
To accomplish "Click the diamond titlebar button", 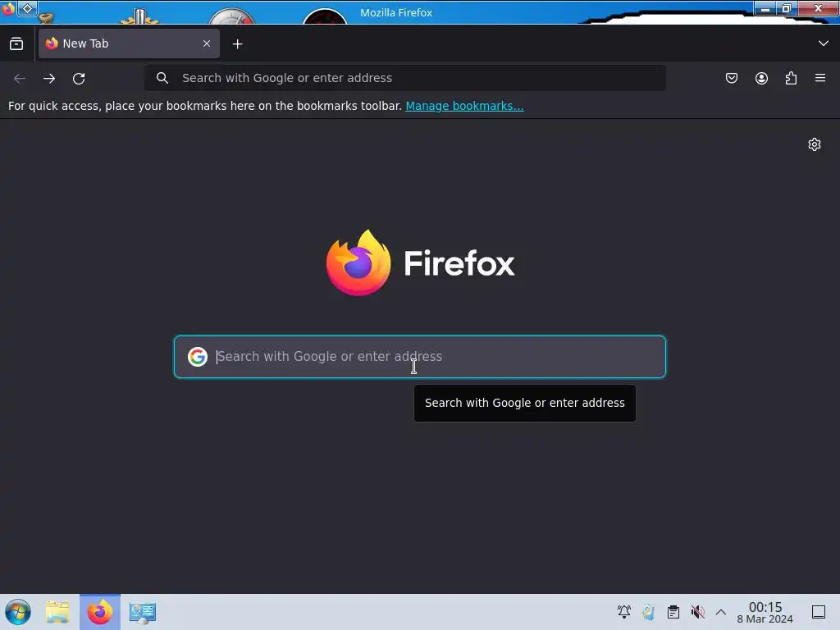I will 27,8.
